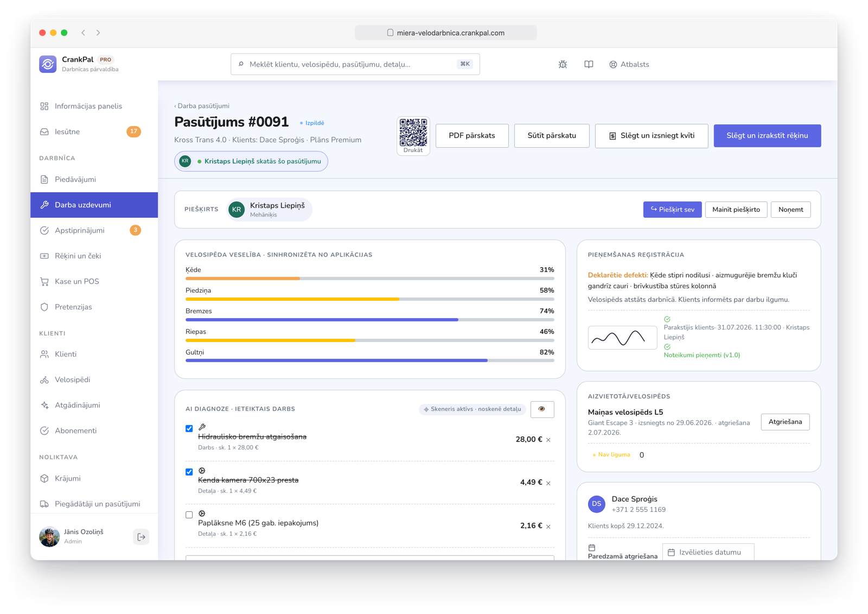Viewport: 868px width, 614px height.
Task: Remove Kenda kamera line with X
Action: click(548, 483)
